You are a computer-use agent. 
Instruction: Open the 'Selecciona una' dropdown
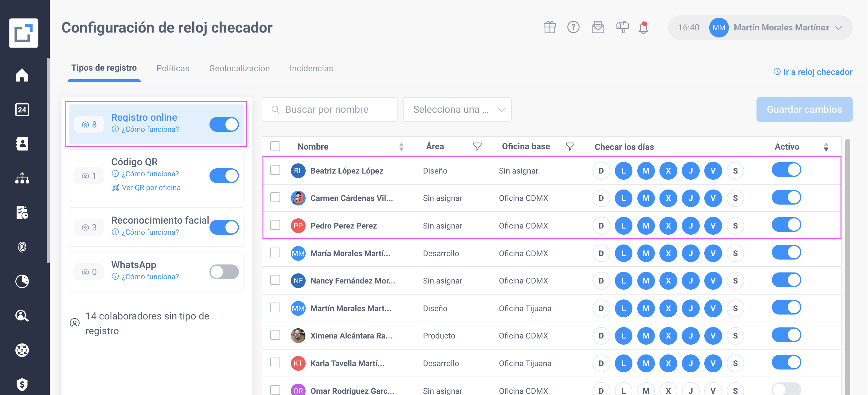[457, 110]
